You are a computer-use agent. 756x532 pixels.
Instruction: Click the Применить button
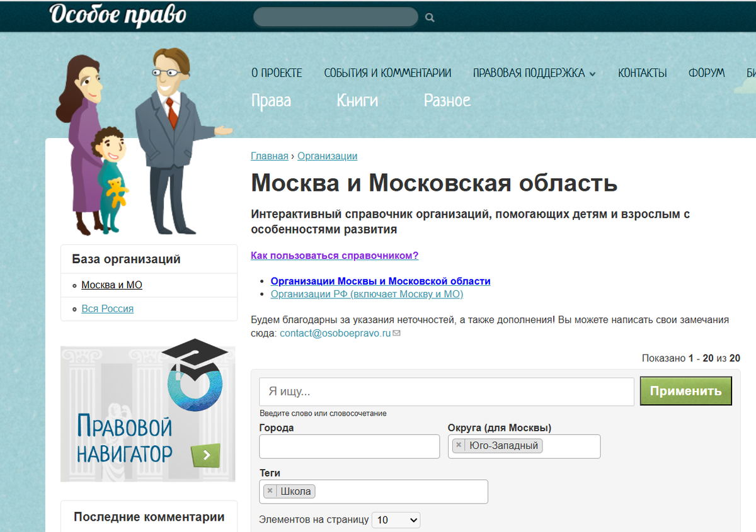click(685, 391)
